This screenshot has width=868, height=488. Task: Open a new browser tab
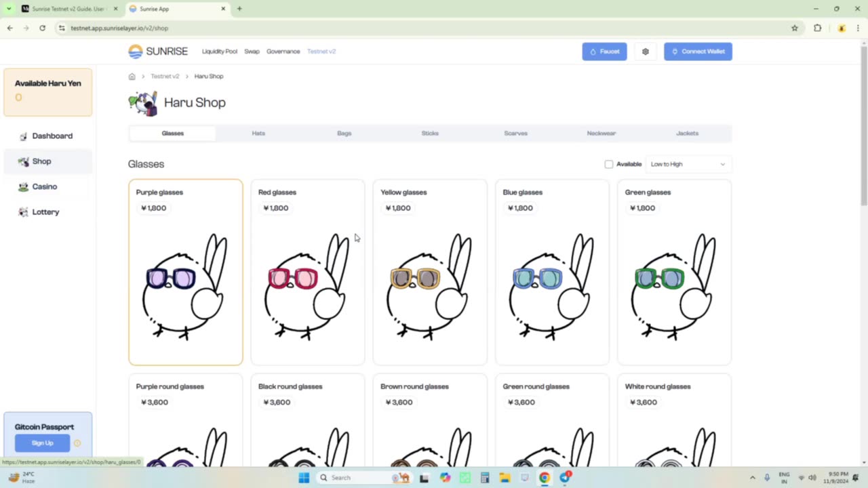(x=239, y=9)
